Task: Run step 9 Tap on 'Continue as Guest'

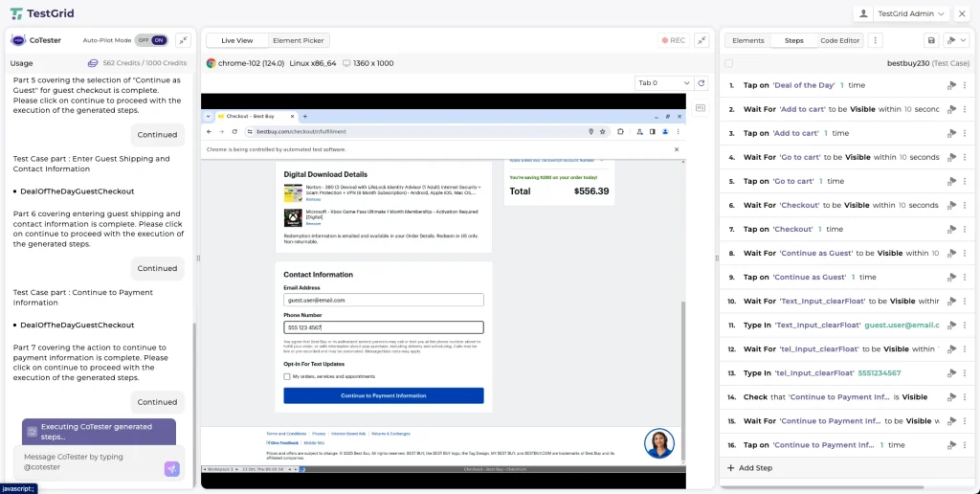Action: (952, 277)
